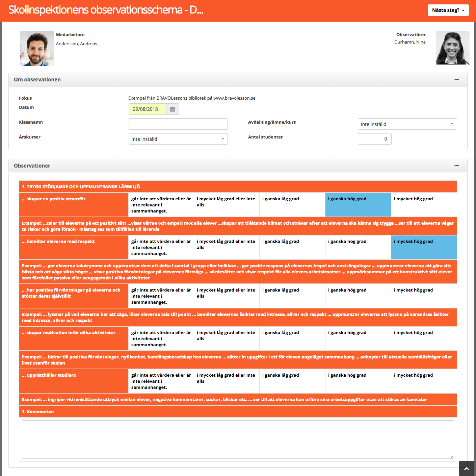Select 'i ganska hög grad' for bemöter eleverna med respekt
This screenshot has height=476, width=476.
click(358, 247)
